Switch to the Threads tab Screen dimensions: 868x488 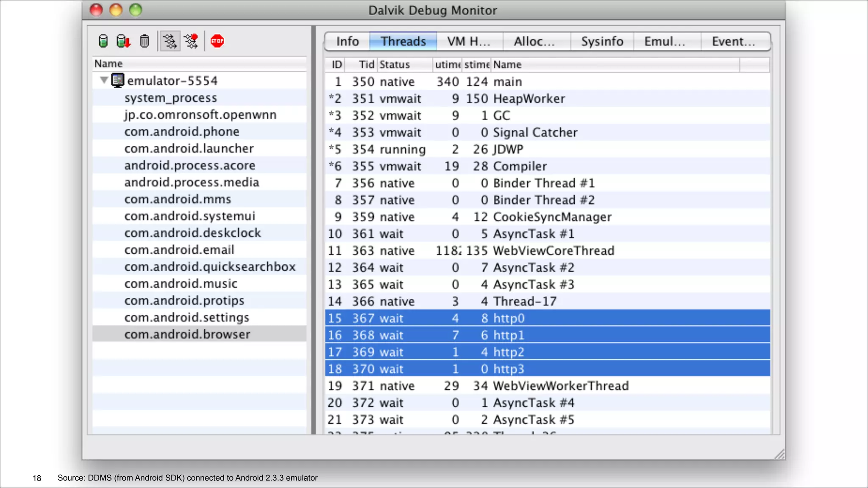pos(403,42)
